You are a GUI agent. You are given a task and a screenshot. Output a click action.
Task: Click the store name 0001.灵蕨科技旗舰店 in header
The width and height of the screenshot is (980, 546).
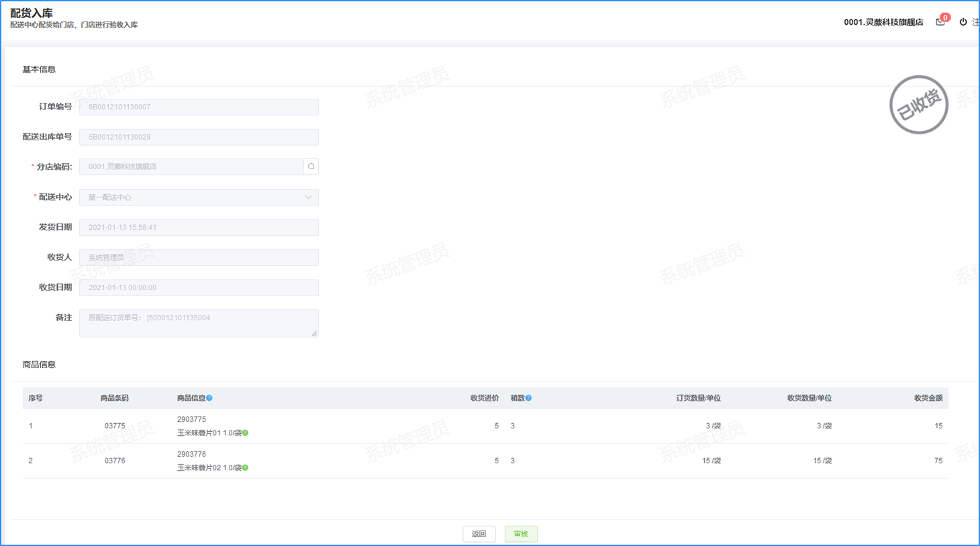pos(883,22)
